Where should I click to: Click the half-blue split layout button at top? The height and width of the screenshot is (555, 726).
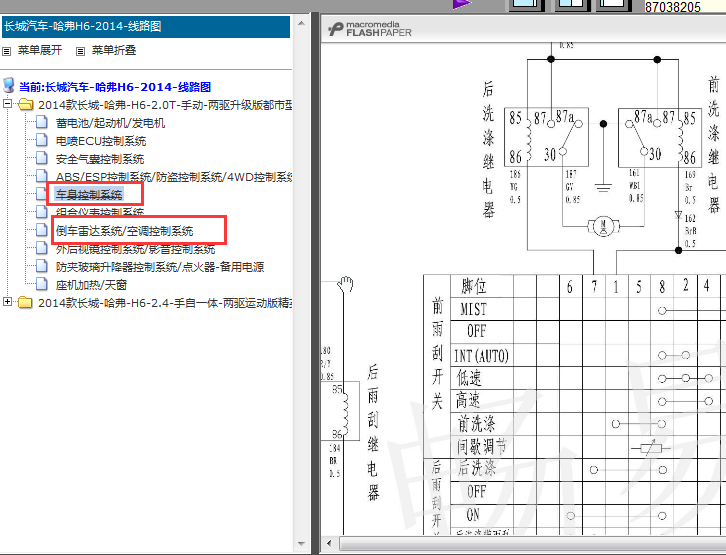click(x=572, y=5)
